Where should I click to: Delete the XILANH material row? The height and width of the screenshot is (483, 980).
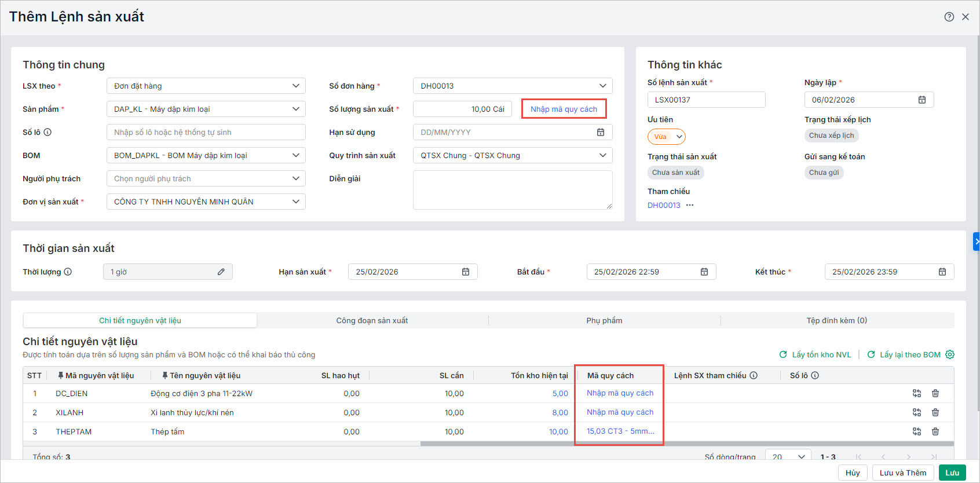pyautogui.click(x=935, y=412)
